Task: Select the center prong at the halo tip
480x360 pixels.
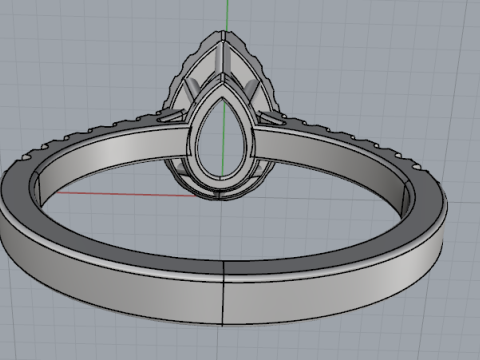Action: coord(224,53)
